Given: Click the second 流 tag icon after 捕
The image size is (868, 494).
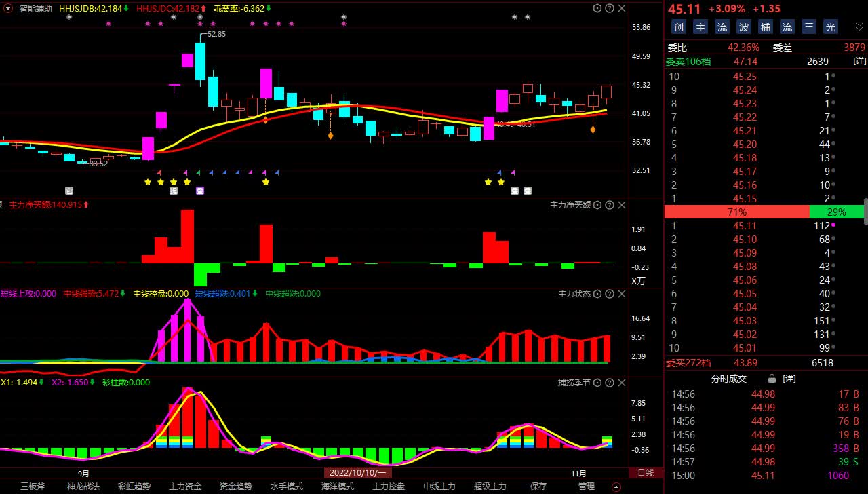Looking at the screenshot, I should [787, 27].
